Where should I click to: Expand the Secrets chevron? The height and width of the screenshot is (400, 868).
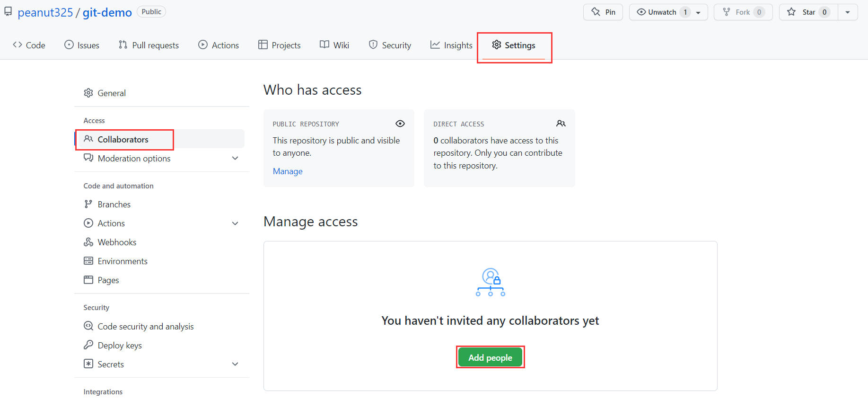(x=235, y=364)
